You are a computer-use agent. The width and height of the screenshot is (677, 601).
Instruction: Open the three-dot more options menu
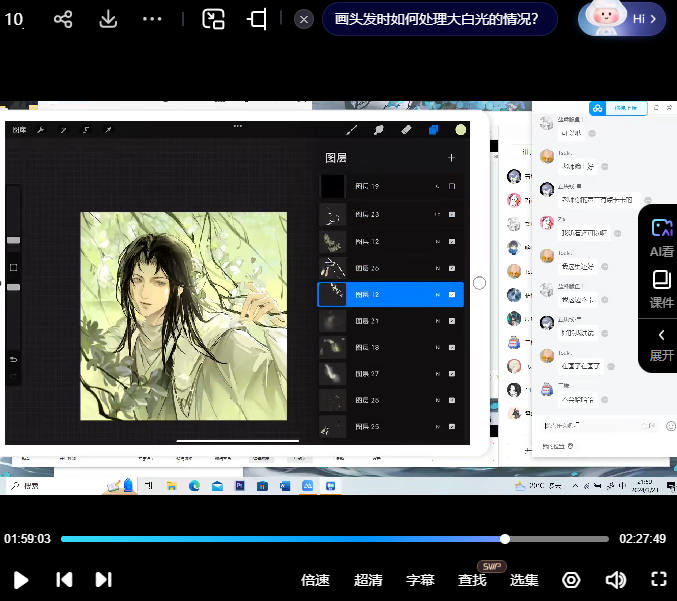coord(152,19)
